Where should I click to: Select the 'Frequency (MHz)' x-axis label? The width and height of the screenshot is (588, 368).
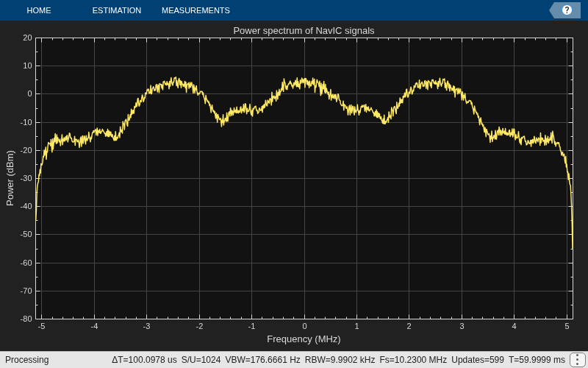304,339
